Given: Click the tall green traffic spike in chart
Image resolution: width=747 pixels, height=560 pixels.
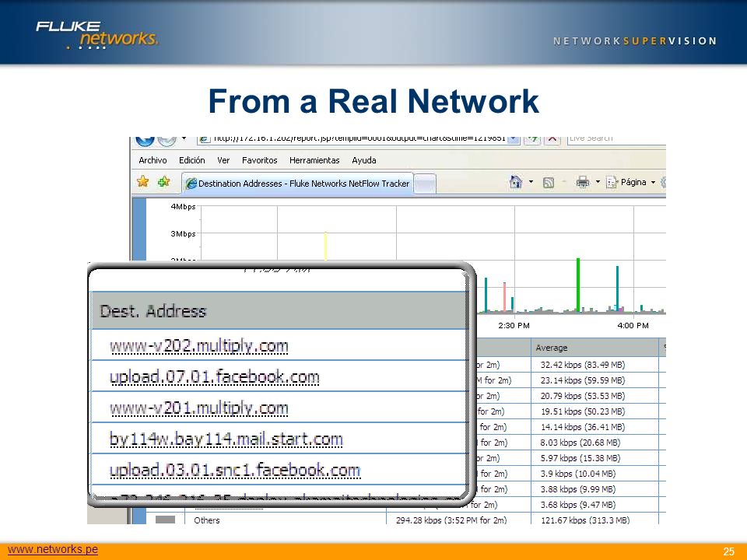Looking at the screenshot, I should point(578,285).
